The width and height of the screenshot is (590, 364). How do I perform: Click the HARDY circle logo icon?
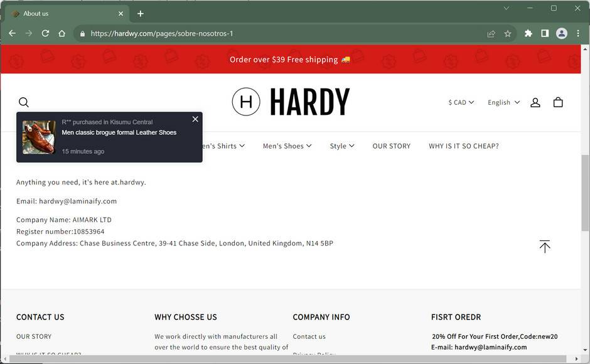click(246, 101)
